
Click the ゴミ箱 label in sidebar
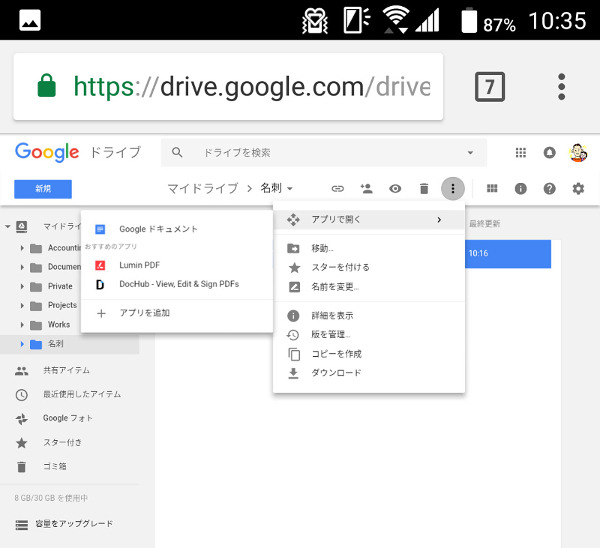click(x=55, y=466)
